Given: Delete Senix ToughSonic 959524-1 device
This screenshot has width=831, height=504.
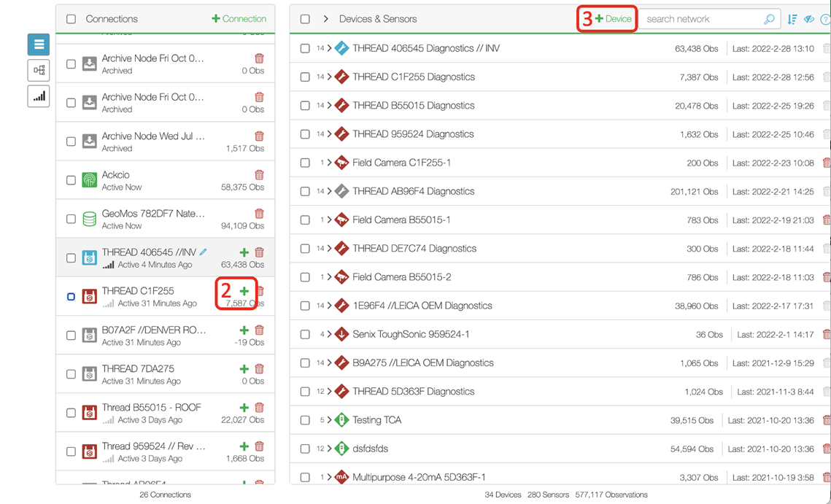Looking at the screenshot, I should [826, 334].
